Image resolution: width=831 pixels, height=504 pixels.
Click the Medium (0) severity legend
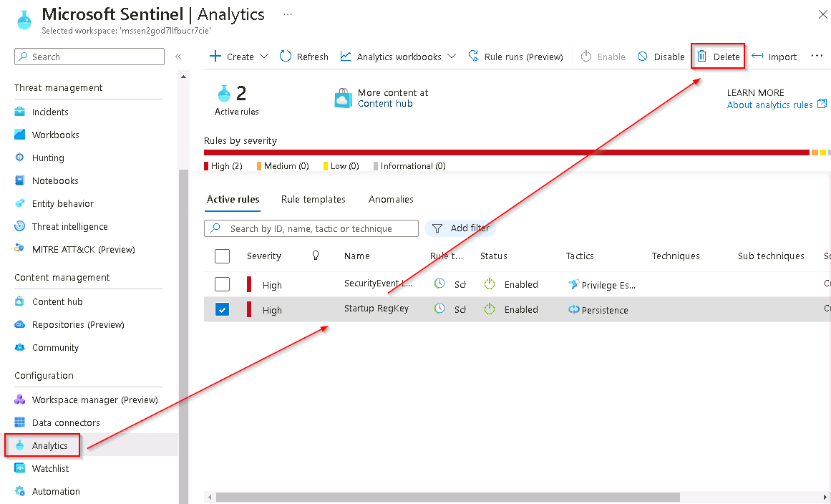[x=283, y=166]
